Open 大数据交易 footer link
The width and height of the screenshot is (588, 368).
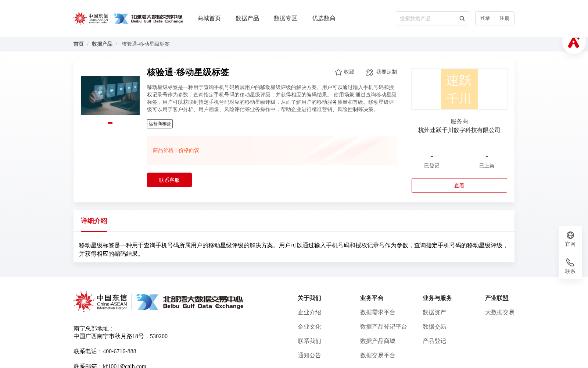[500, 312]
